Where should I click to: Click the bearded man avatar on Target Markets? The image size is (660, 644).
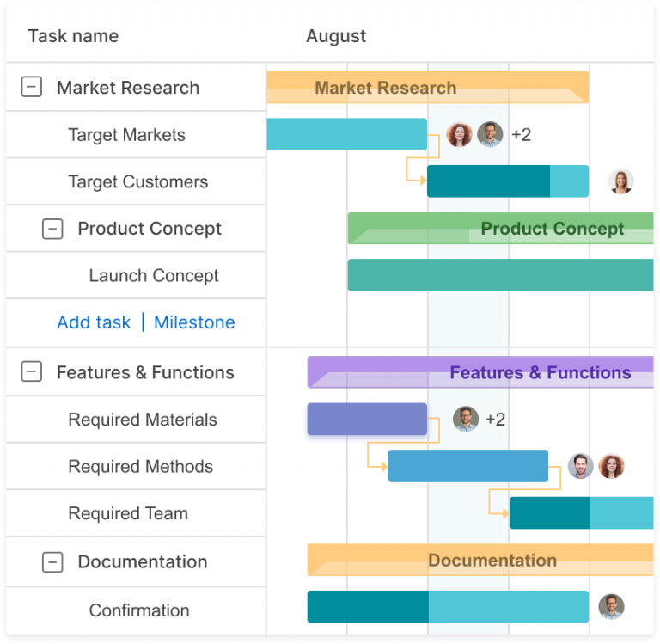(490, 134)
